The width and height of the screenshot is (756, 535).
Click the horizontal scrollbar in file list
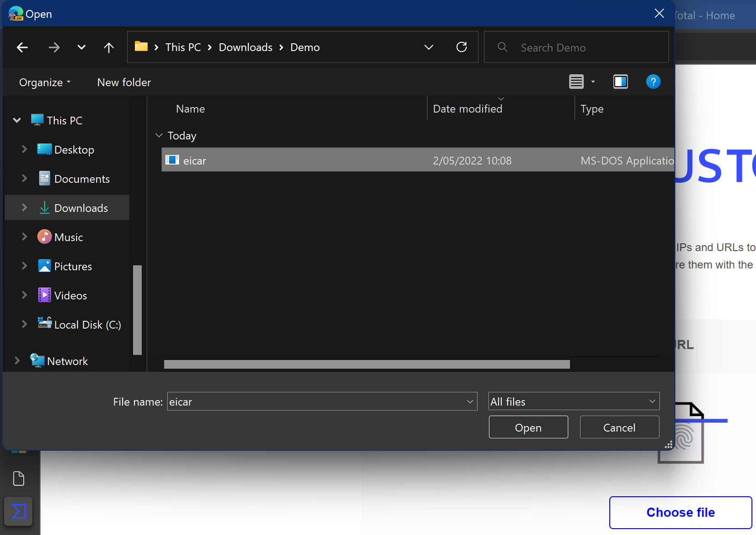point(366,364)
